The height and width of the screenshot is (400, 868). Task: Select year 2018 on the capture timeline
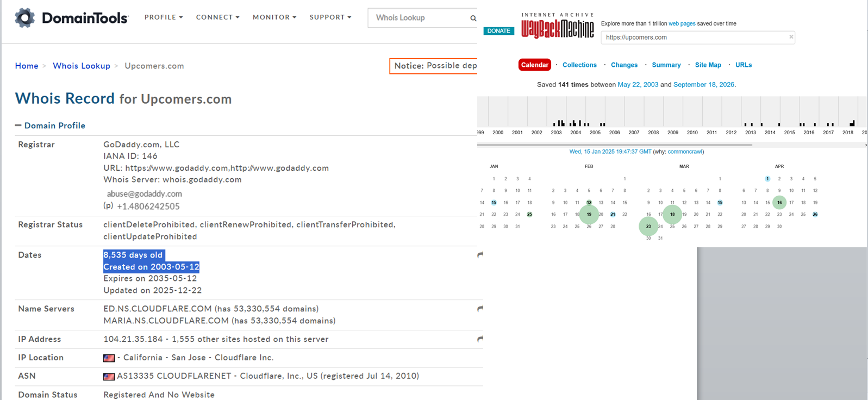pos(848,132)
